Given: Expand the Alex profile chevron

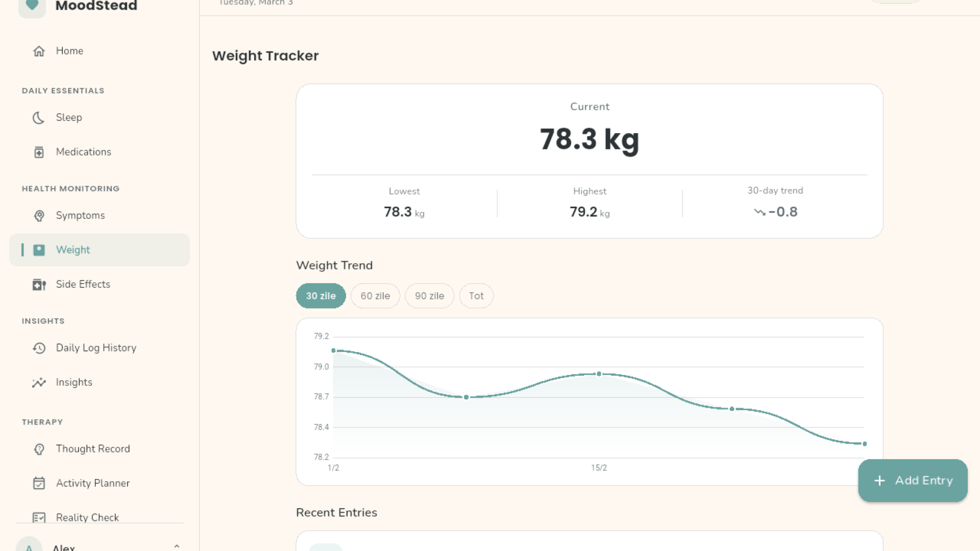Looking at the screenshot, I should coord(177,546).
